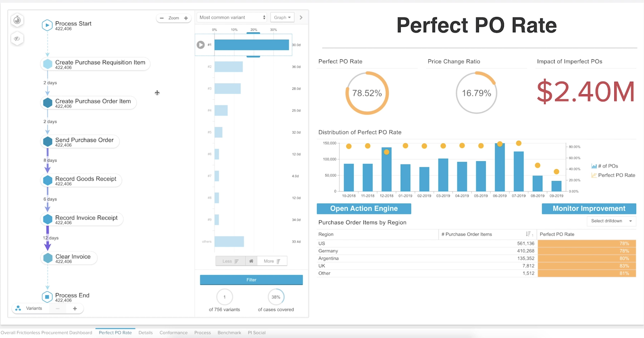Open the Most common variant dropdown

pos(232,18)
